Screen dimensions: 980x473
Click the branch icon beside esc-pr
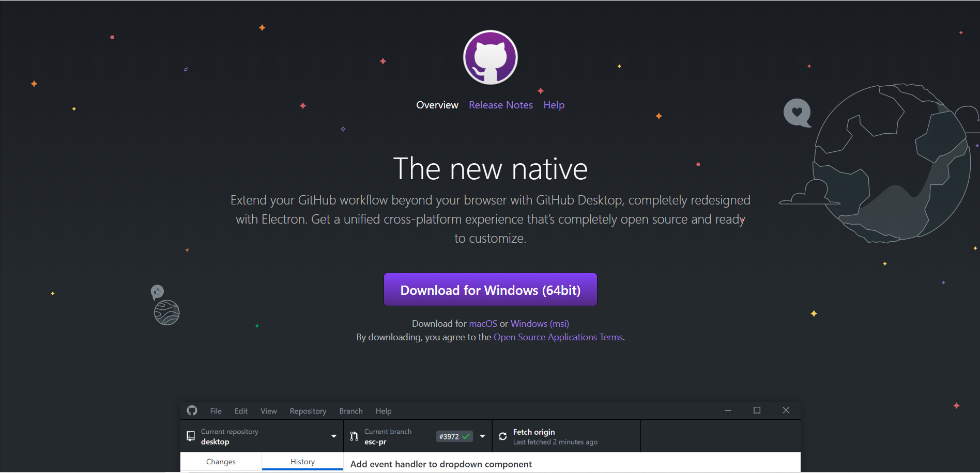click(354, 436)
